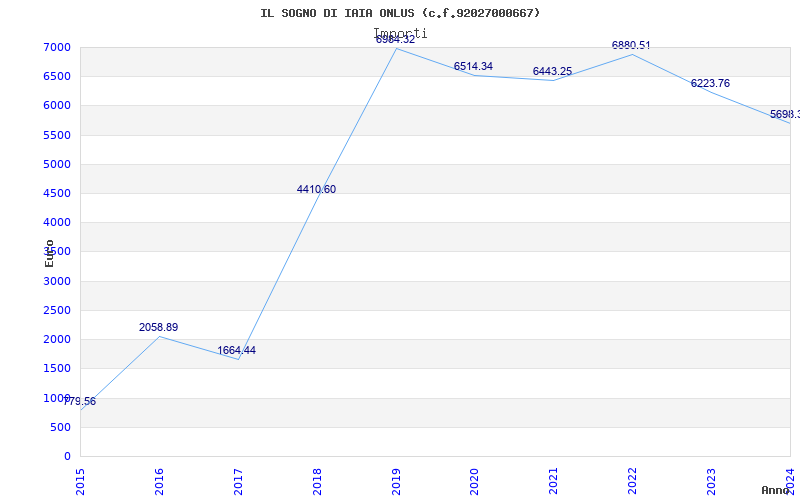This screenshot has width=800, height=500.
Task: Click the 1664.44 data label
Action: point(236,351)
